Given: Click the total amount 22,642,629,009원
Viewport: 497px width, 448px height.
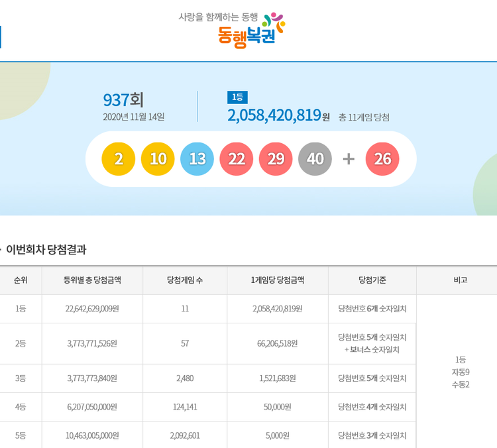Looking at the screenshot, I should [x=92, y=308].
